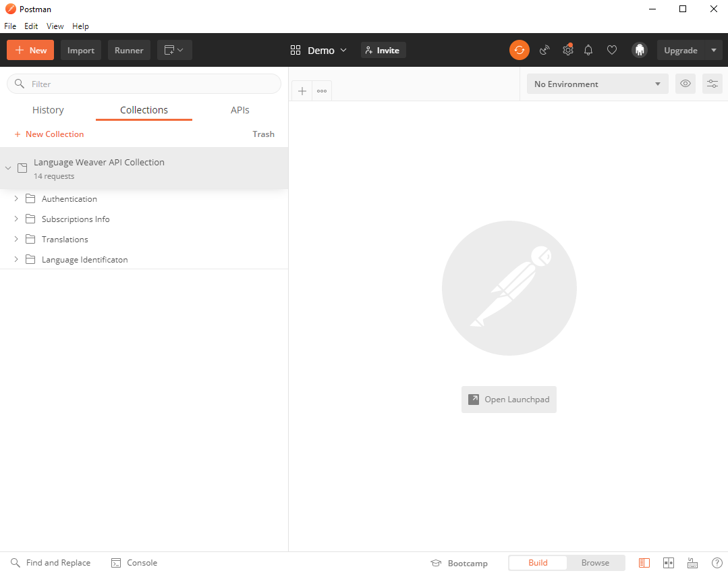The height and width of the screenshot is (573, 728).
Task: Open the No Environment dropdown
Action: coord(598,84)
